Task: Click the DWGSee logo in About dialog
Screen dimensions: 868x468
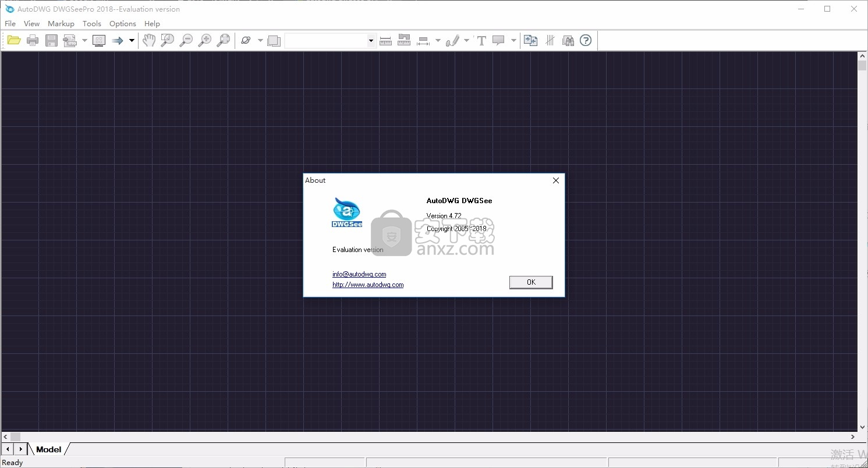Action: coord(347,212)
